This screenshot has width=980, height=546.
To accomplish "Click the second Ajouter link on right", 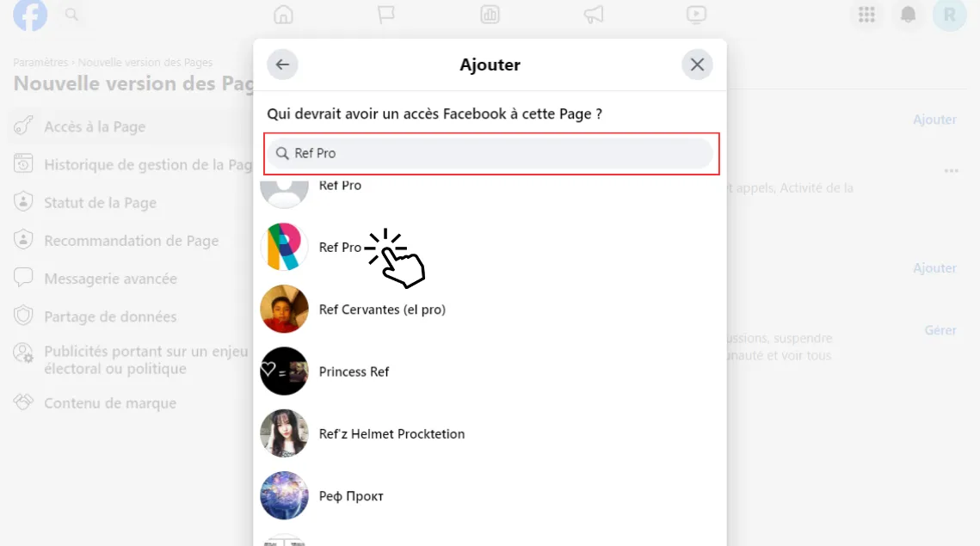I will click(934, 268).
